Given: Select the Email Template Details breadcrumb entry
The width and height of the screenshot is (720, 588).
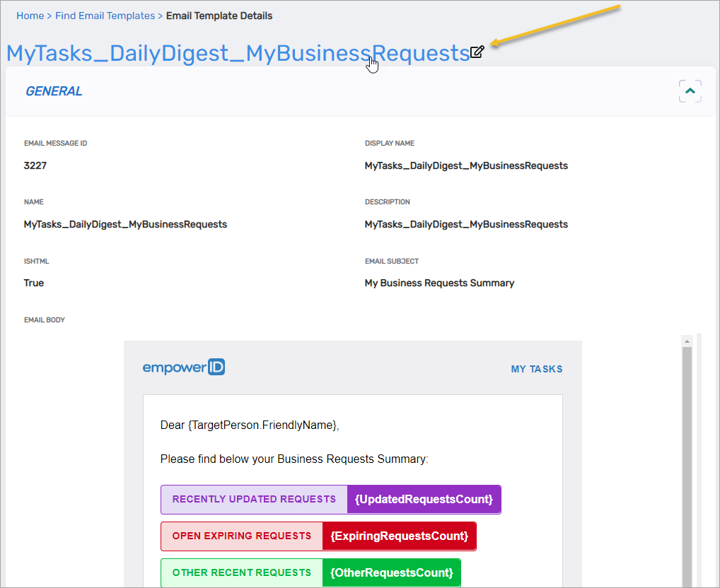Looking at the screenshot, I should coord(219,16).
